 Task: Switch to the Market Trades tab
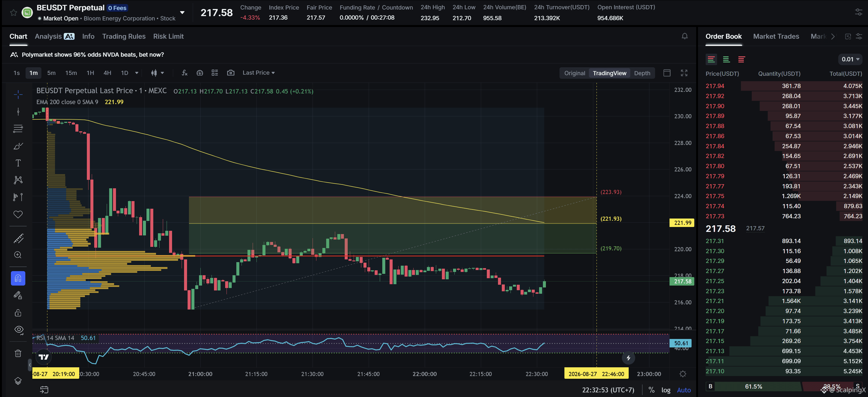[x=776, y=37]
